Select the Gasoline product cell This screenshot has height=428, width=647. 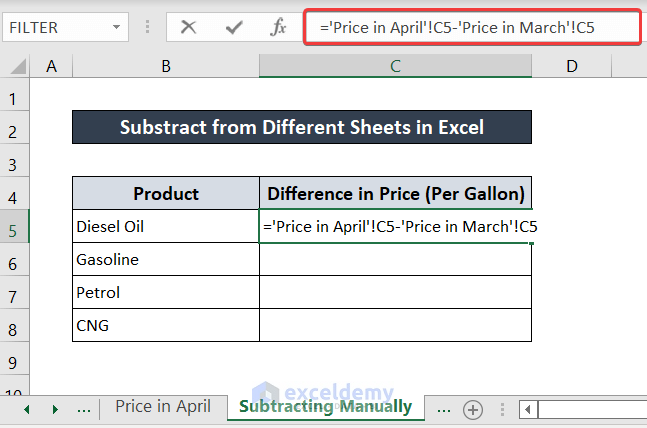pos(165,260)
